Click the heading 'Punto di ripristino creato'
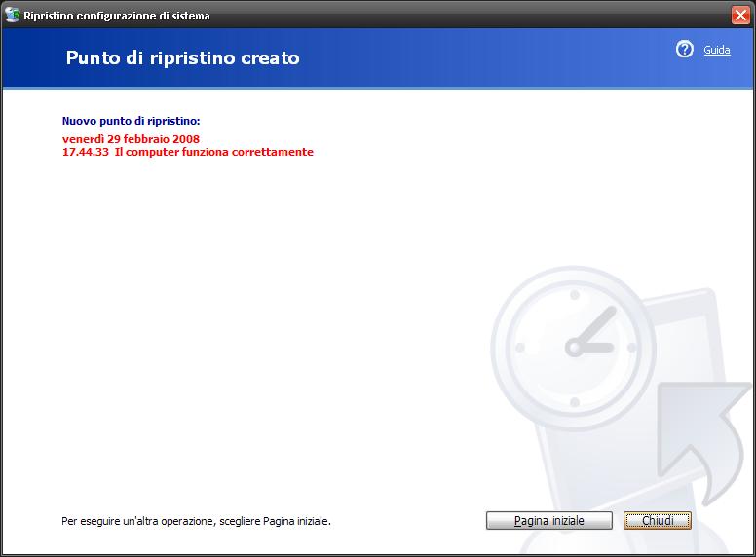Screen dimensions: 756x557 click(x=183, y=58)
